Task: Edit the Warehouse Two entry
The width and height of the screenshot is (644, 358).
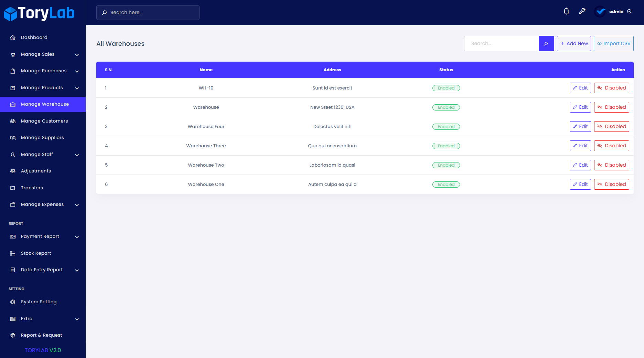Action: (580, 165)
